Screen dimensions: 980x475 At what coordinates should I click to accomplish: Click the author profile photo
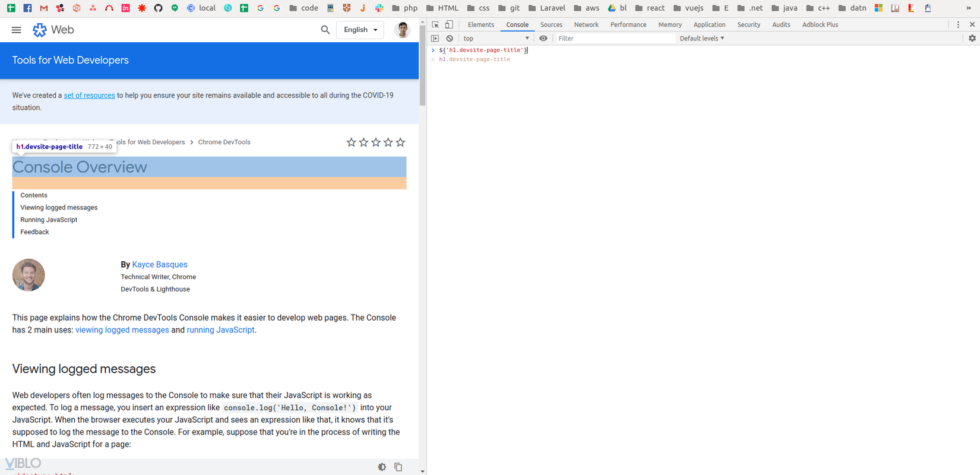29,275
